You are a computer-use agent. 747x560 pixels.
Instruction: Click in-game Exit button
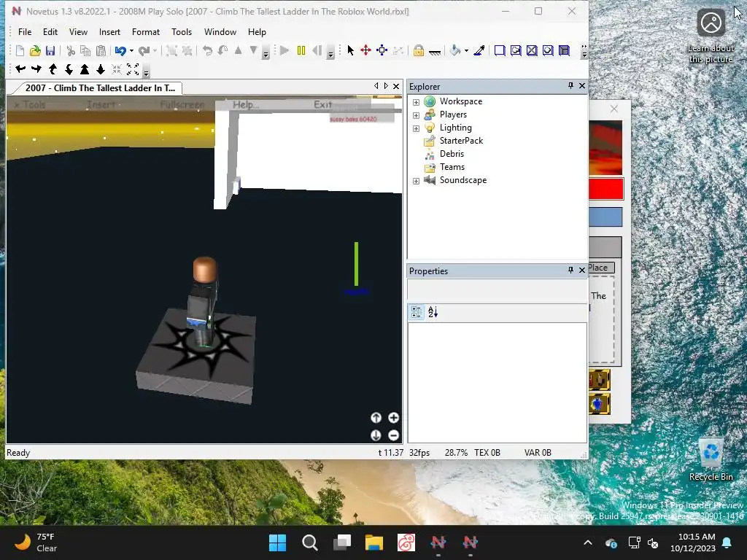pos(323,104)
